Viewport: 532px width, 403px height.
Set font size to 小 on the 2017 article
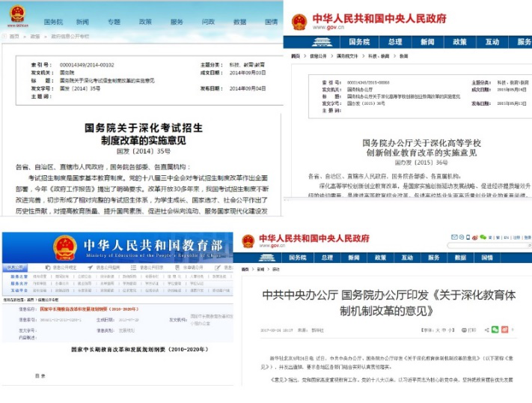coord(450,330)
